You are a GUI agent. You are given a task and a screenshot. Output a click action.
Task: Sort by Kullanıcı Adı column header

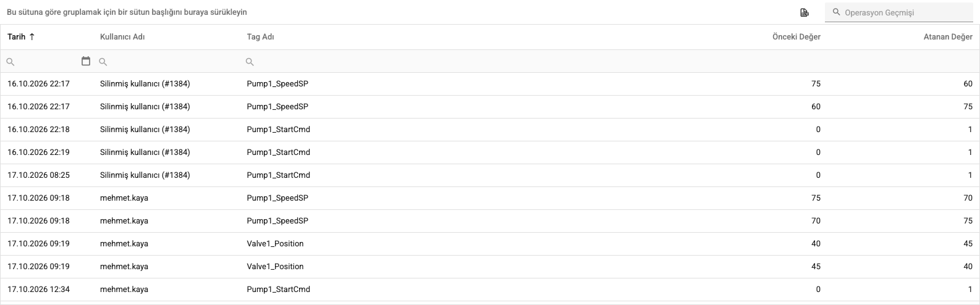(x=122, y=37)
